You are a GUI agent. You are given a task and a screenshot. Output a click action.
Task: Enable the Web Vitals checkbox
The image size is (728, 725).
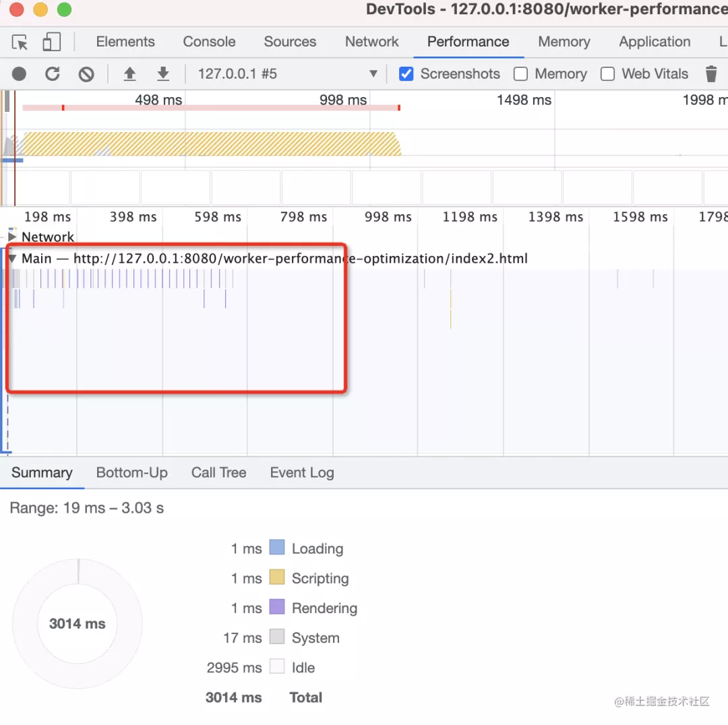(x=607, y=74)
